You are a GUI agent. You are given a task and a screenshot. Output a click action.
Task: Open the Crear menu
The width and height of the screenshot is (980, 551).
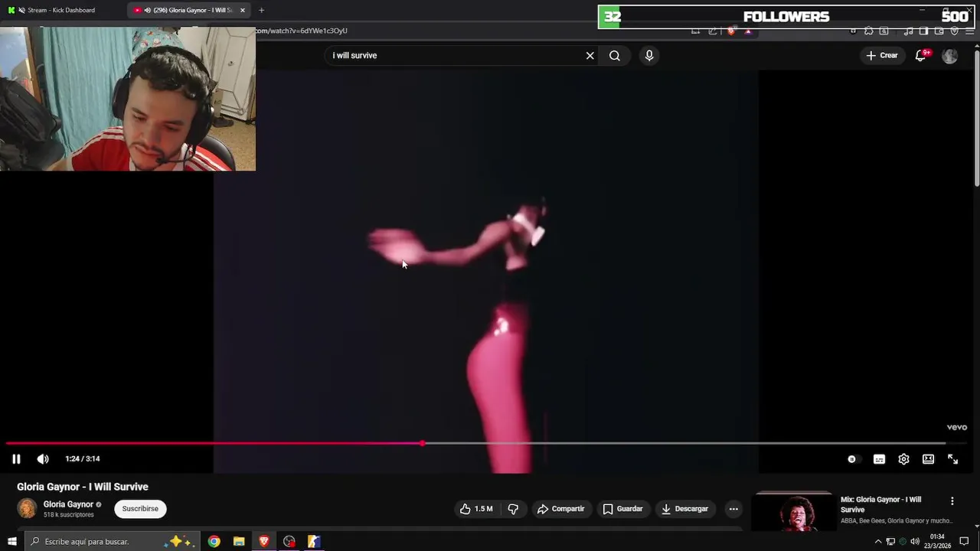click(x=881, y=55)
